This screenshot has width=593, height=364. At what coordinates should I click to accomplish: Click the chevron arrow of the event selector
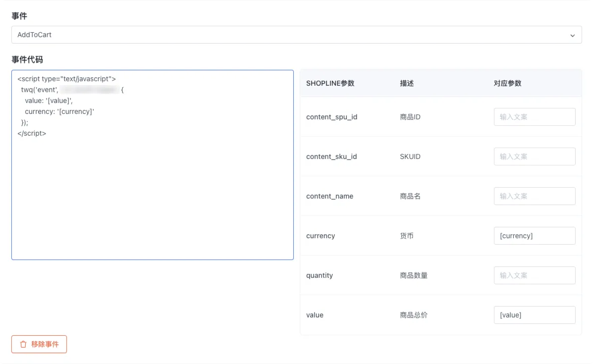[x=573, y=36]
